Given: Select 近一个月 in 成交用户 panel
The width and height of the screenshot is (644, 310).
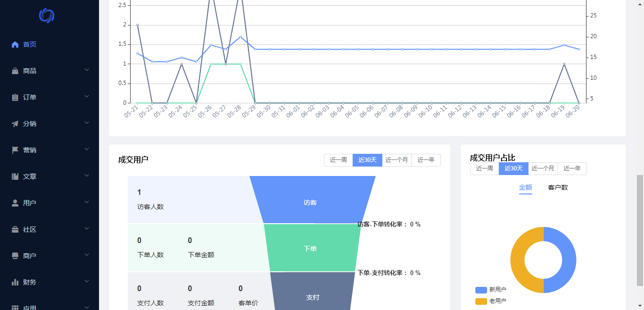Looking at the screenshot, I should [396, 160].
